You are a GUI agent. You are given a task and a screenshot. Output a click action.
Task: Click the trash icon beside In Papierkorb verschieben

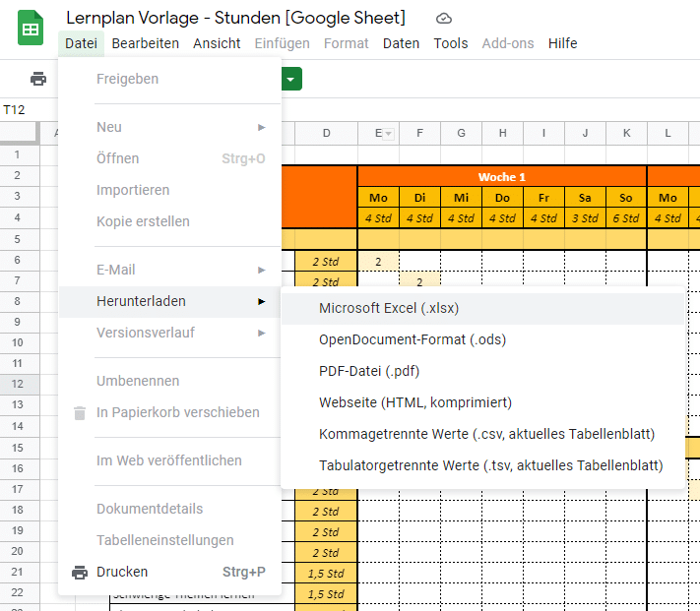pyautogui.click(x=80, y=413)
